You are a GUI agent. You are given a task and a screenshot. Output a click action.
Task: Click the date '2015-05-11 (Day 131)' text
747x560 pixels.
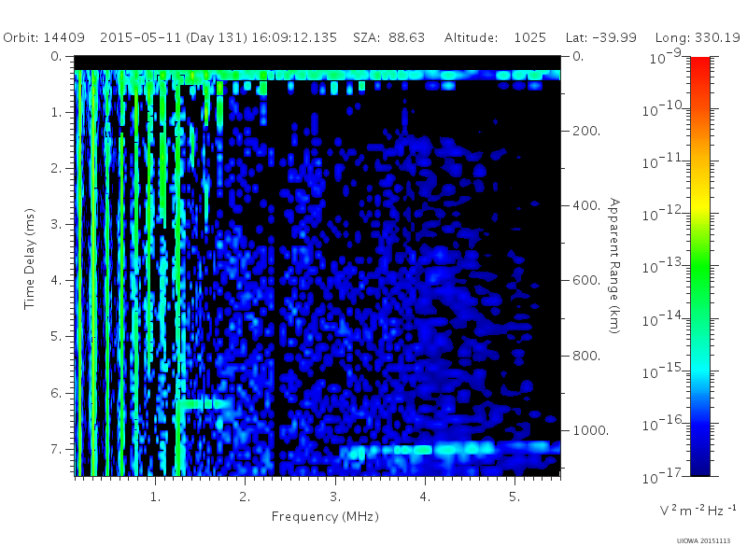pyautogui.click(x=175, y=37)
